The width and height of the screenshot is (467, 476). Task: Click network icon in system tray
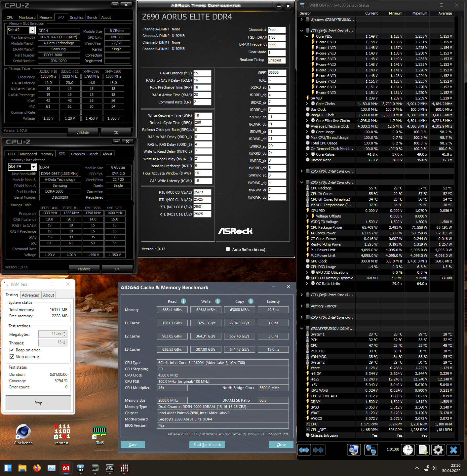(426, 468)
